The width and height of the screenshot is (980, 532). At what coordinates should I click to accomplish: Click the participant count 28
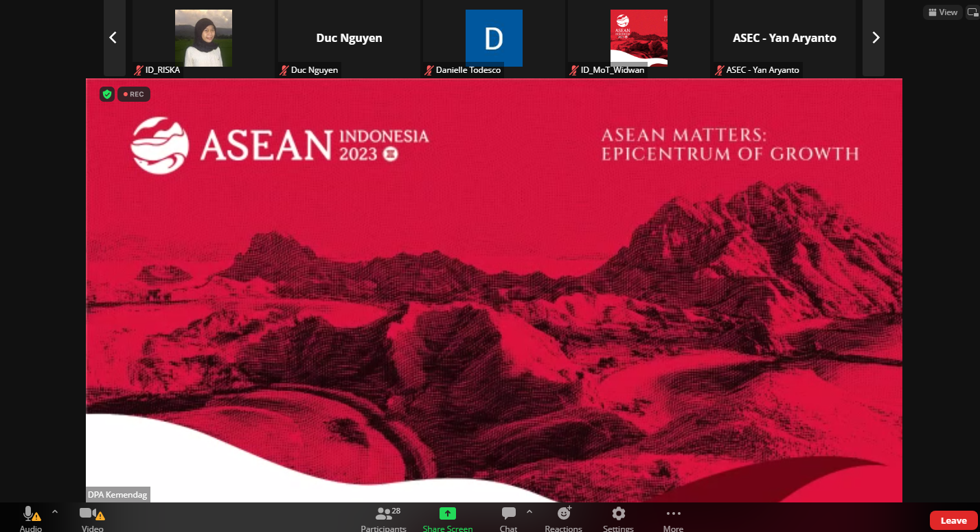[x=396, y=511]
